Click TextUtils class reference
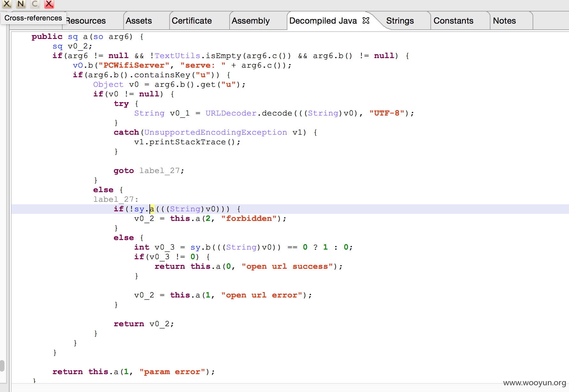 point(177,56)
